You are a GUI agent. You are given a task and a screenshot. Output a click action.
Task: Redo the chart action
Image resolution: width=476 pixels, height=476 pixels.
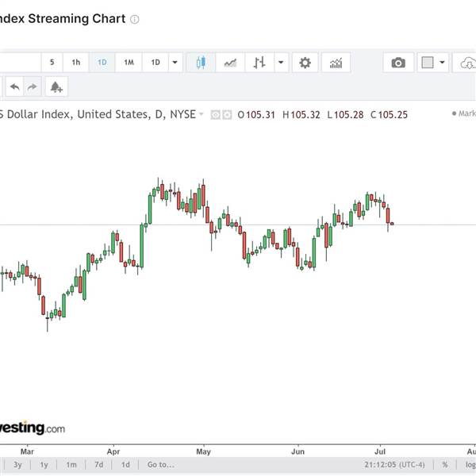(x=33, y=87)
